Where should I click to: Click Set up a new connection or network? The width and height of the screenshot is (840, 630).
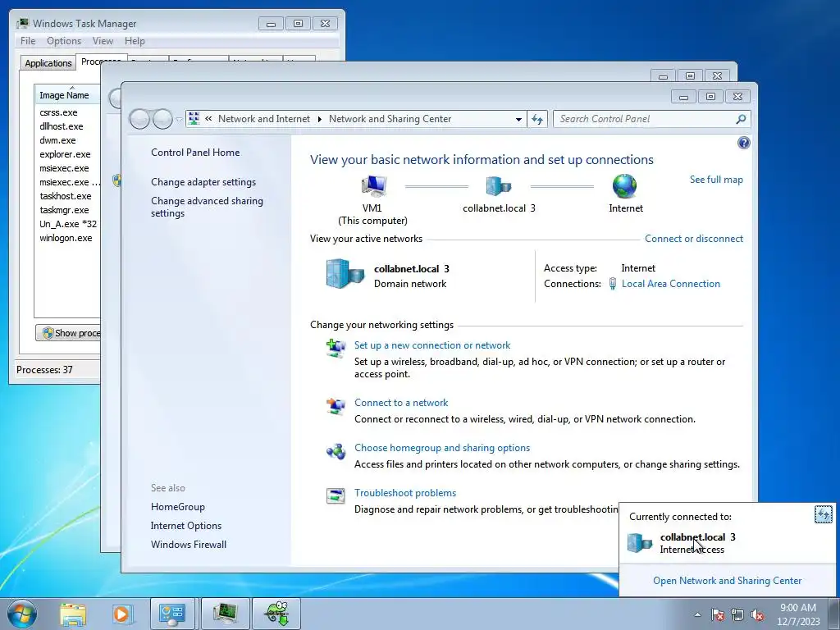(431, 345)
